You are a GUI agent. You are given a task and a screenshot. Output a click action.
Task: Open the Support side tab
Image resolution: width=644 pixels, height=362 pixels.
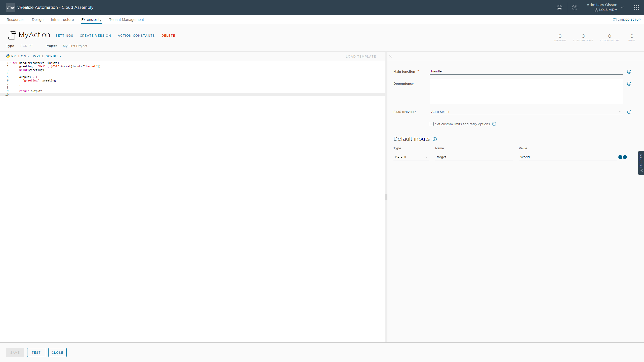tap(641, 163)
